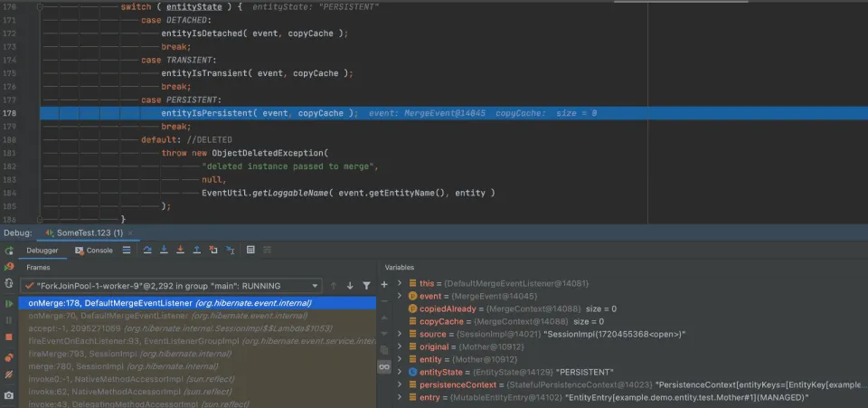The width and height of the screenshot is (868, 408).
Task: Rerun the SomeTest.123 debug session
Action: (x=9, y=251)
